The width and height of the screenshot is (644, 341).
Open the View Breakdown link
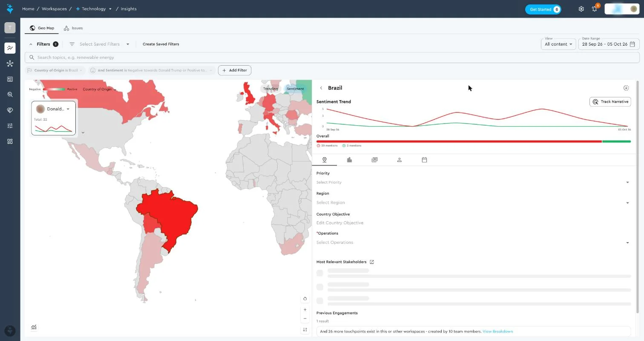[497, 331]
